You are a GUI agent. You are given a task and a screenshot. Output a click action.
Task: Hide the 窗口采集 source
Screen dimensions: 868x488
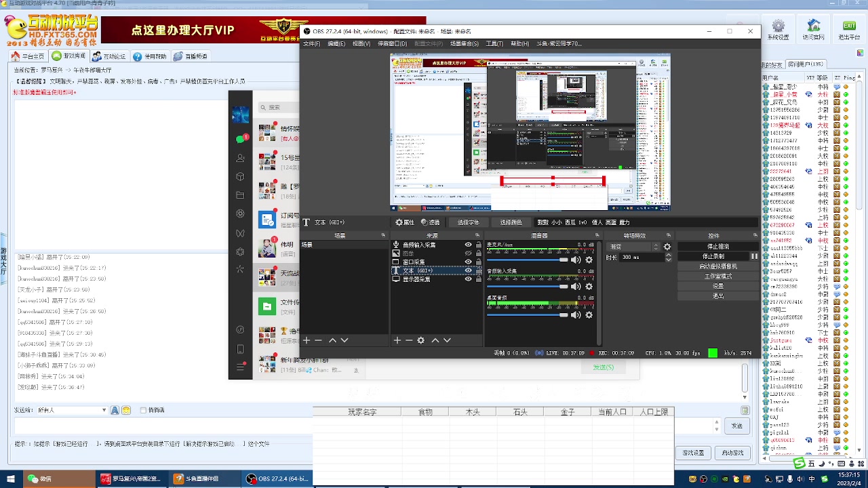(468, 262)
